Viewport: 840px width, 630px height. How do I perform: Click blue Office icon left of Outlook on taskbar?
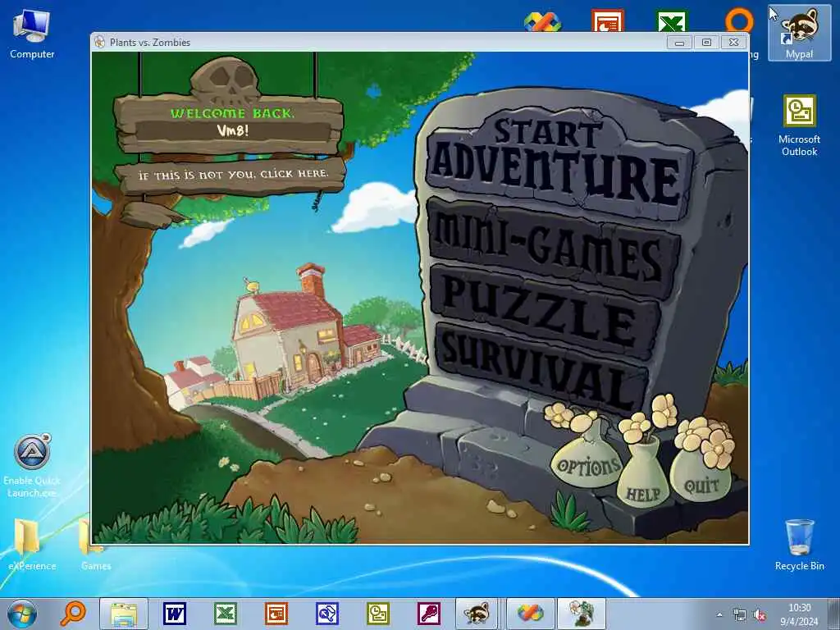point(326,614)
